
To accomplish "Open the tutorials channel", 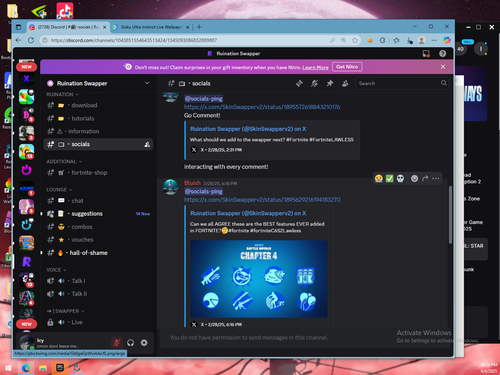I will tap(98, 118).
